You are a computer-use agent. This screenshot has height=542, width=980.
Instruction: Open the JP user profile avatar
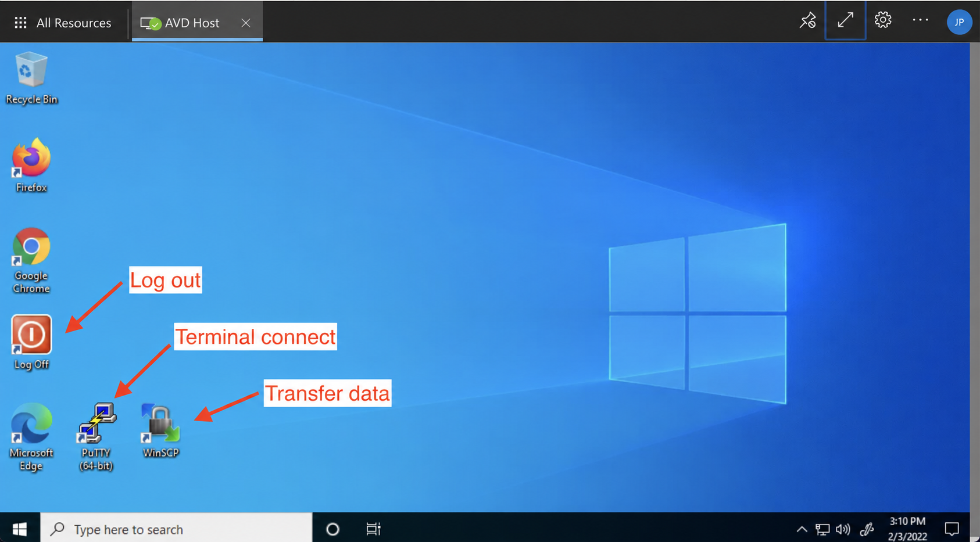(x=959, y=22)
